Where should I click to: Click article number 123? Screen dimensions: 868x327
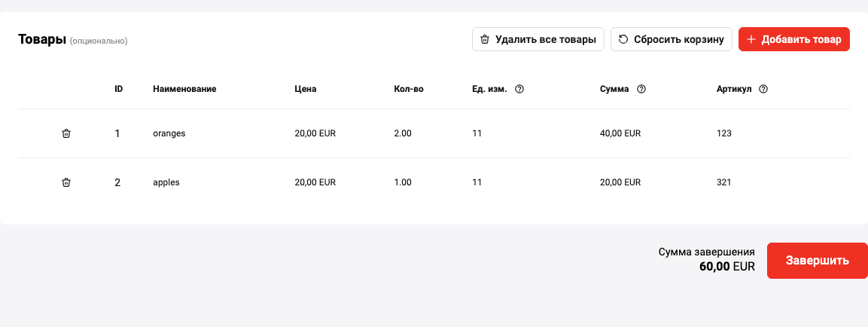(724, 133)
